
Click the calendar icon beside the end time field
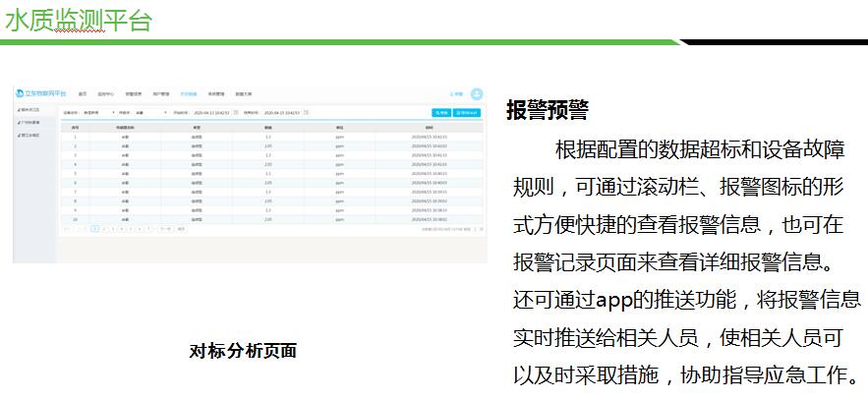[x=306, y=112]
